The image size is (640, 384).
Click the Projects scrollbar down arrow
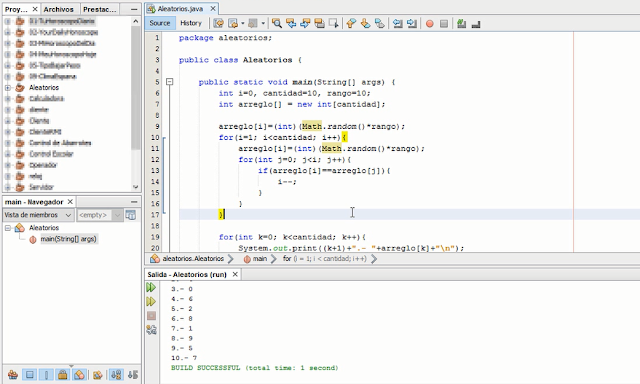tap(136, 187)
